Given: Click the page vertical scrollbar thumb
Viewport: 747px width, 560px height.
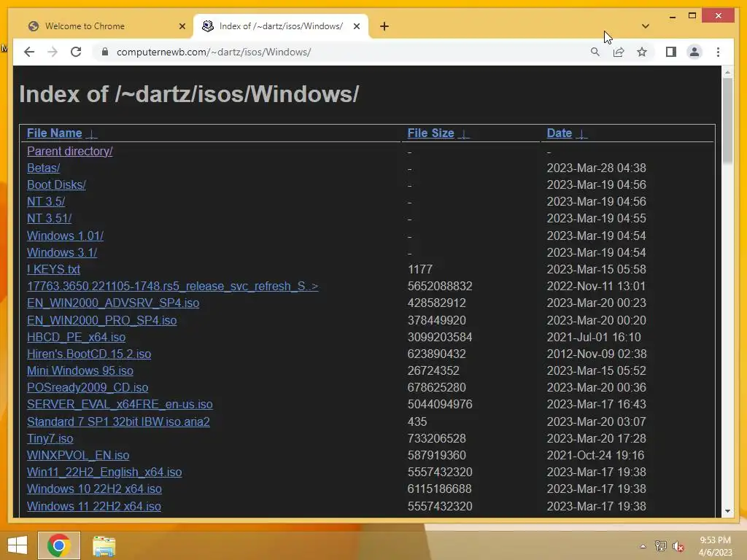Looking at the screenshot, I should (x=727, y=120).
